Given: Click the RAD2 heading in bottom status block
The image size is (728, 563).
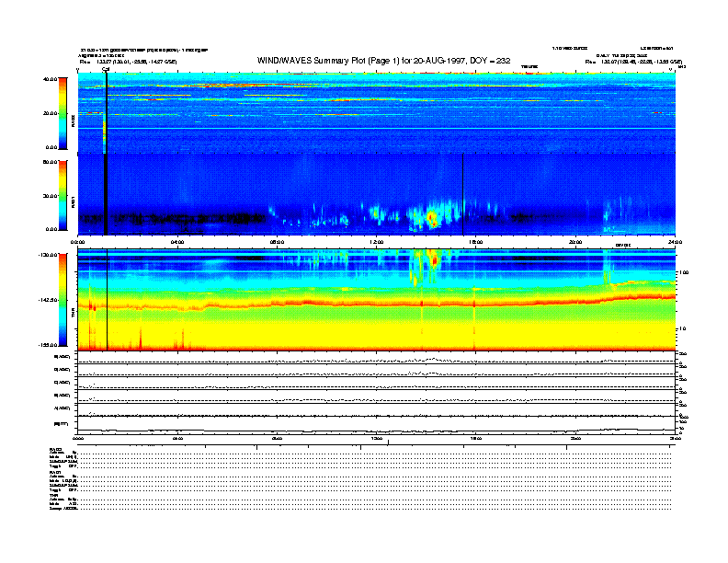Looking at the screenshot, I should [x=55, y=449].
